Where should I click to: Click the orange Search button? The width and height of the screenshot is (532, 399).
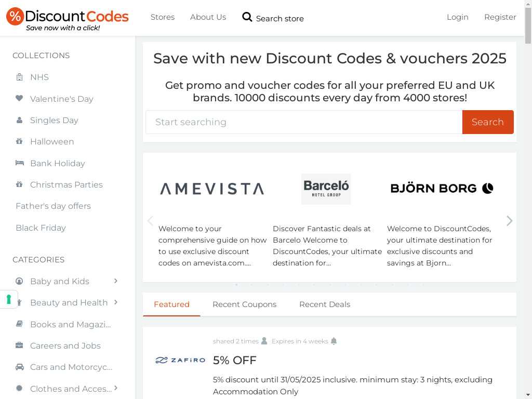tap(487, 122)
